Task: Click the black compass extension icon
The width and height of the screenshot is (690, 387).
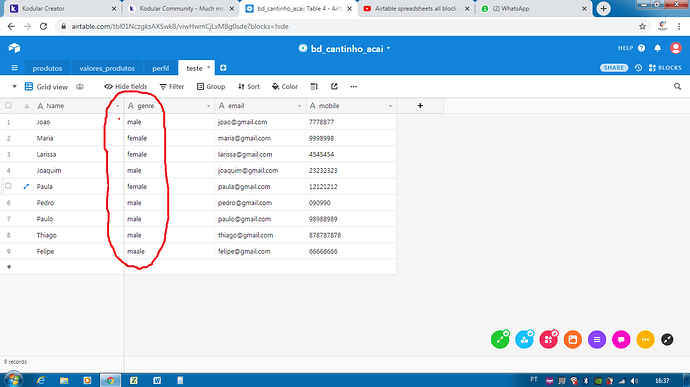Action: coord(667,339)
